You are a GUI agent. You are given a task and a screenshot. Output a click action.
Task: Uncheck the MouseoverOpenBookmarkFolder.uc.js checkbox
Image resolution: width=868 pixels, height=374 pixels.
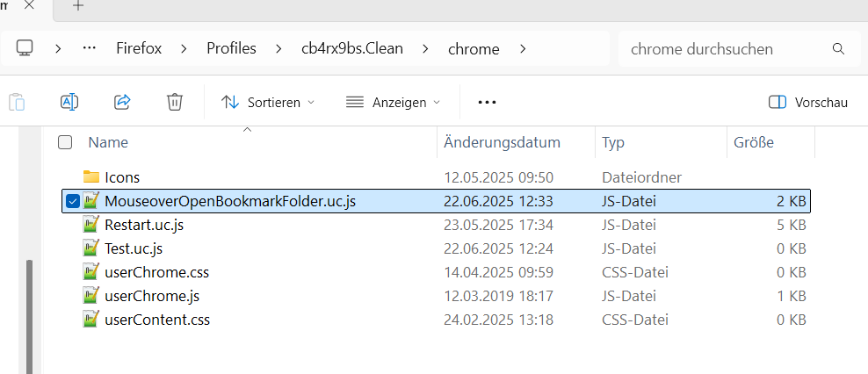point(73,201)
